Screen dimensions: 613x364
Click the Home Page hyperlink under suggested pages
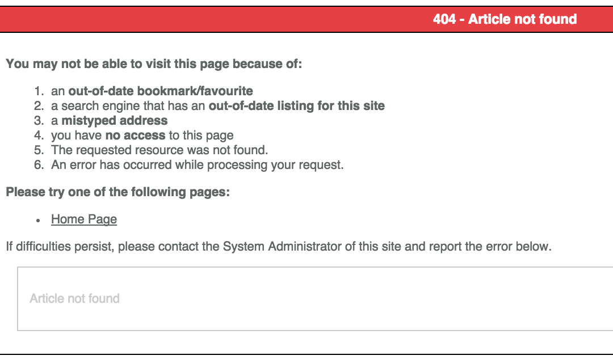83,219
